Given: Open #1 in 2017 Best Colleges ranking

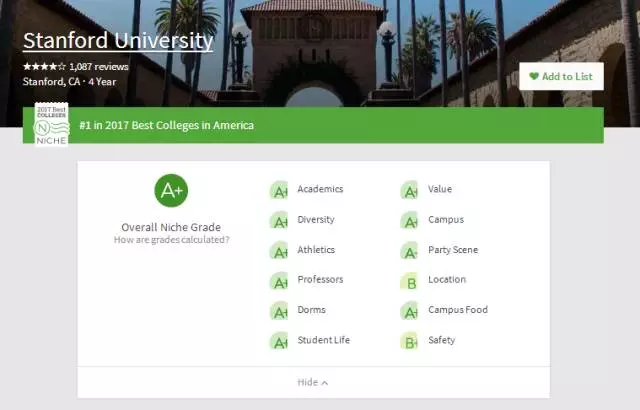Looking at the screenshot, I should click(166, 126).
